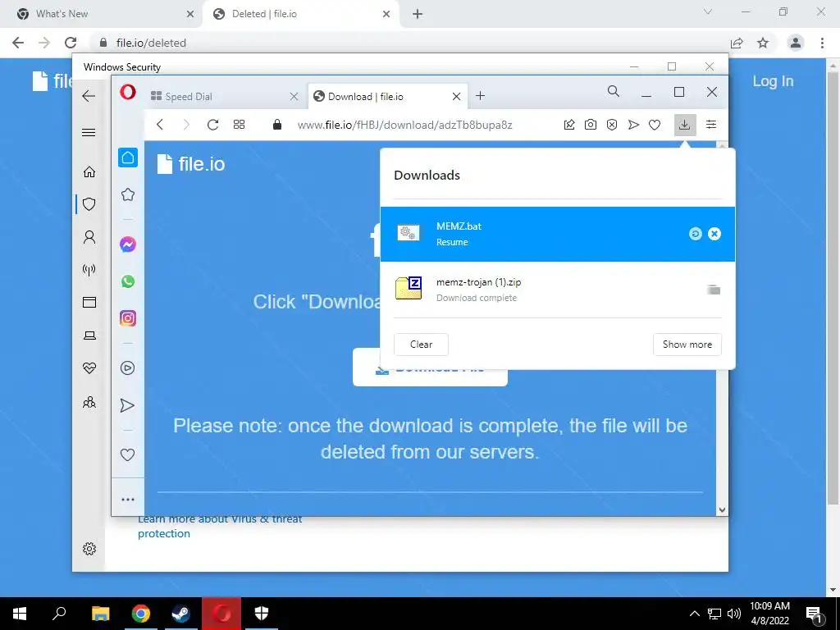Open Opera's Easy Setup sliders icon
Screen dimensions: 840x630
[711, 125]
